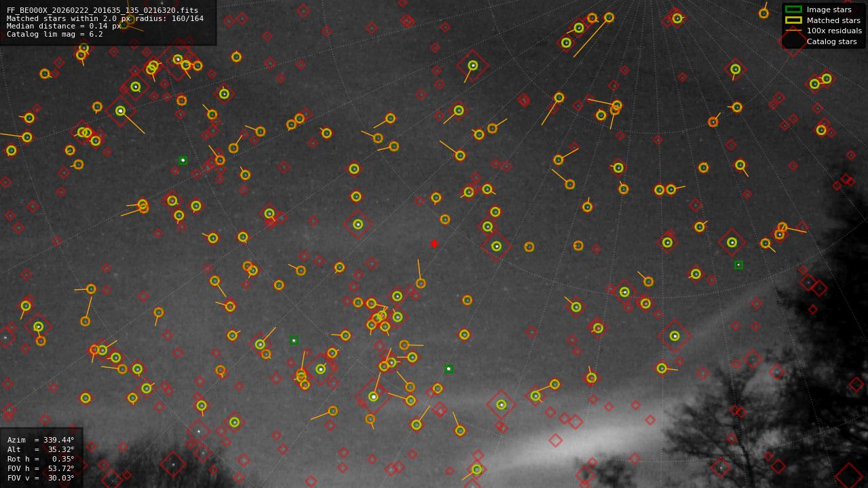Select the "Matched stars" legend label
This screenshot has width=868, height=488.
pos(833,20)
